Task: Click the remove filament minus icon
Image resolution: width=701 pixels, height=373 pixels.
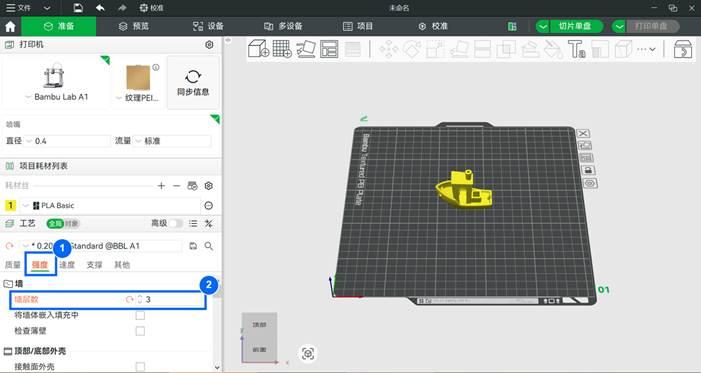Action: [177, 186]
